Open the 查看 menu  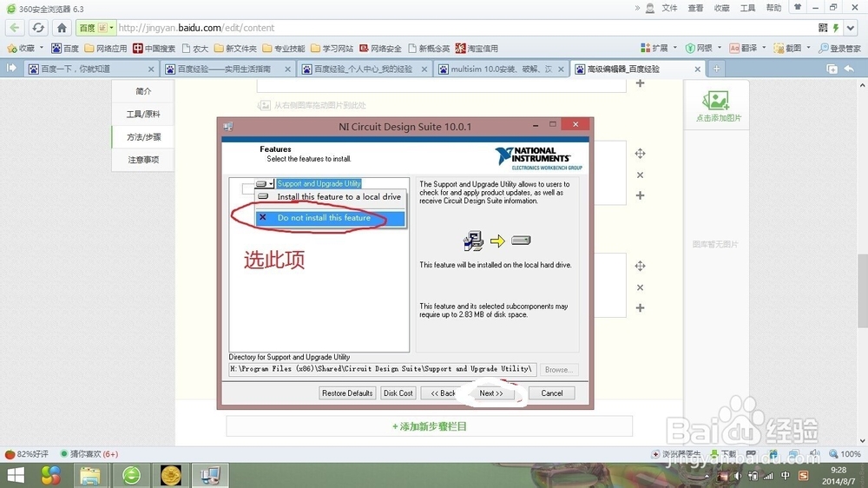click(x=695, y=8)
